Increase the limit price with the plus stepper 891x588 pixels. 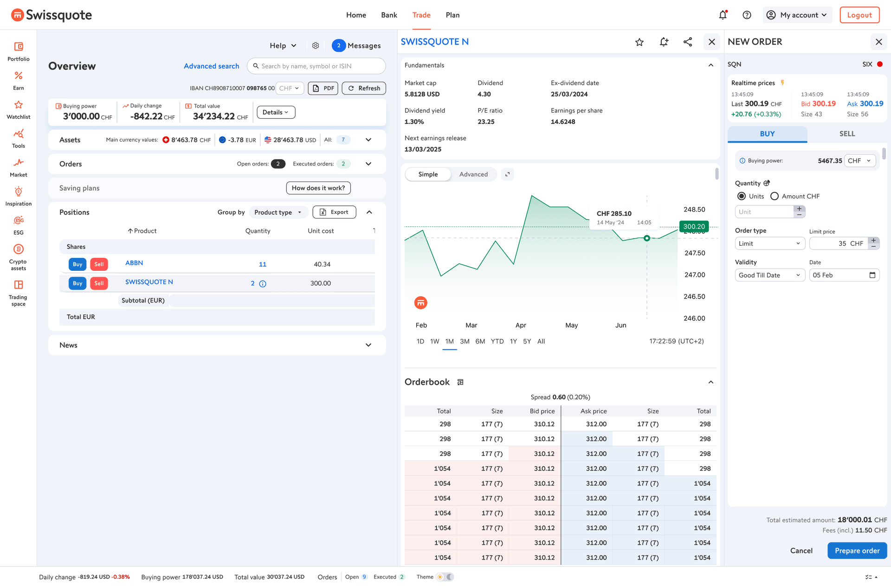tap(873, 240)
